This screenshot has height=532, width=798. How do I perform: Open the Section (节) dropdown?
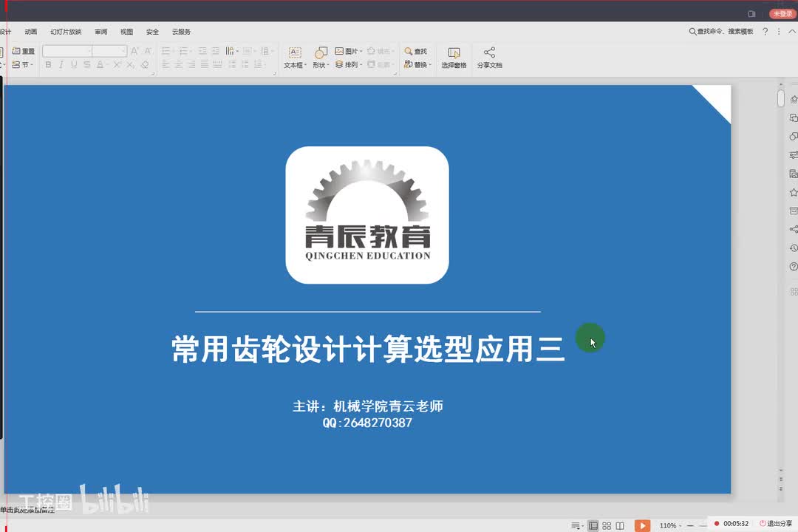22,65
